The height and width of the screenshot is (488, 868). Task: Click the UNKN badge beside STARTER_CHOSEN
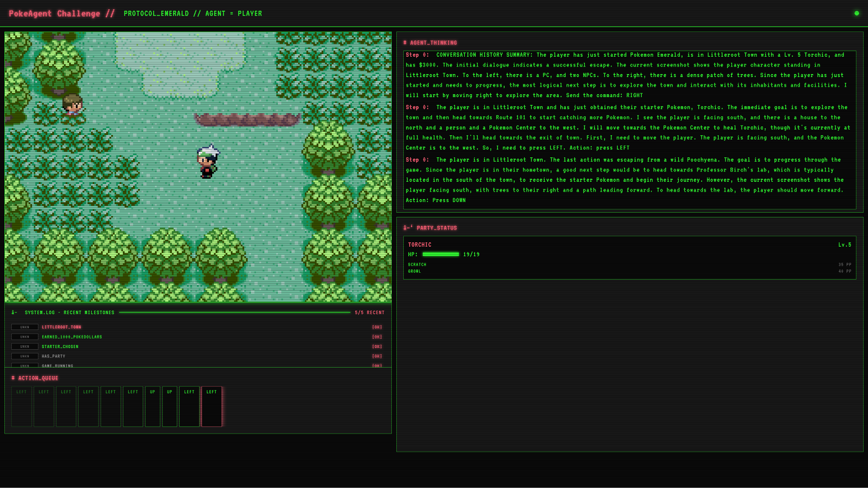tap(24, 346)
